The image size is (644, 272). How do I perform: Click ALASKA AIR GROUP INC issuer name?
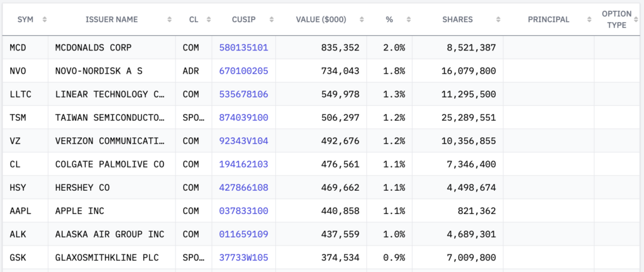coord(109,234)
